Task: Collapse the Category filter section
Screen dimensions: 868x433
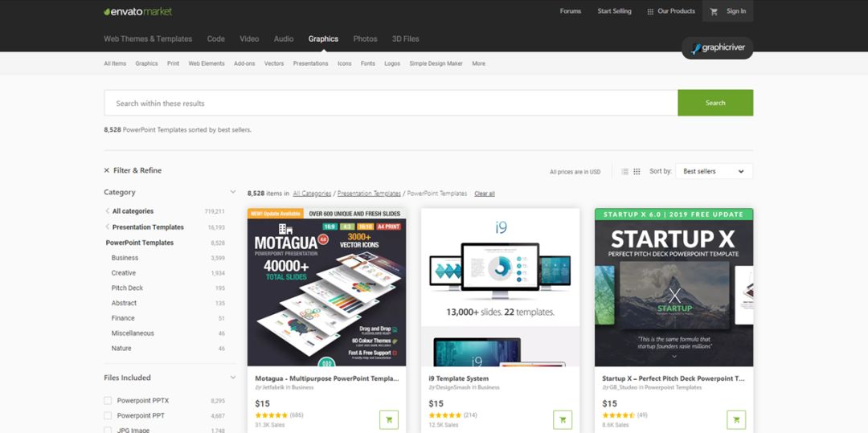Action: [x=233, y=192]
